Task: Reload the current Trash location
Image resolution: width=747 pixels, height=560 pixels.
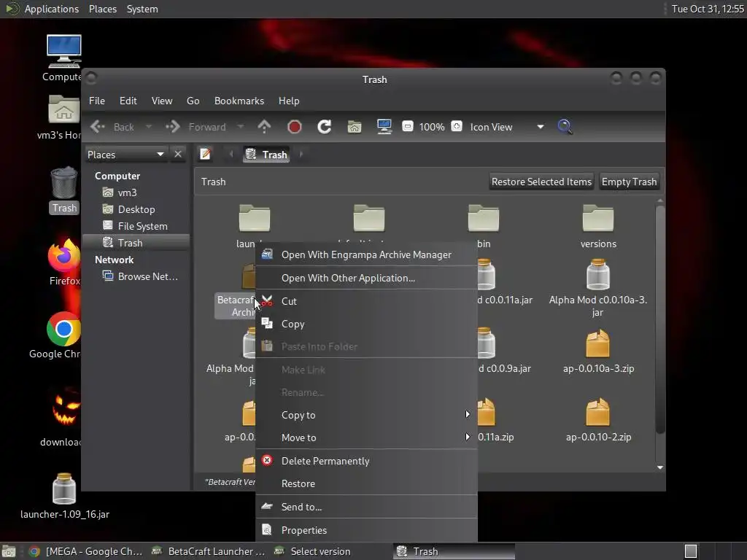Action: click(x=325, y=127)
